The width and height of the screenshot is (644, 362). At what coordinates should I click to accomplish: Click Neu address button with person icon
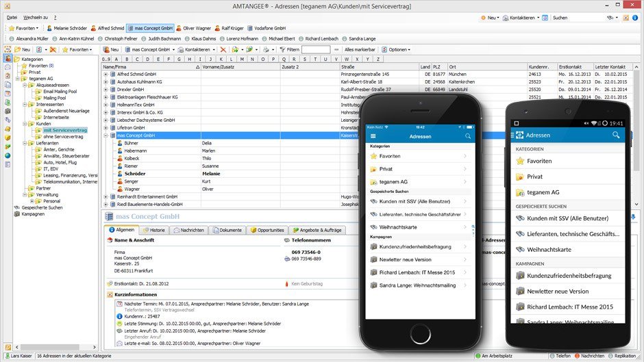click(111, 49)
